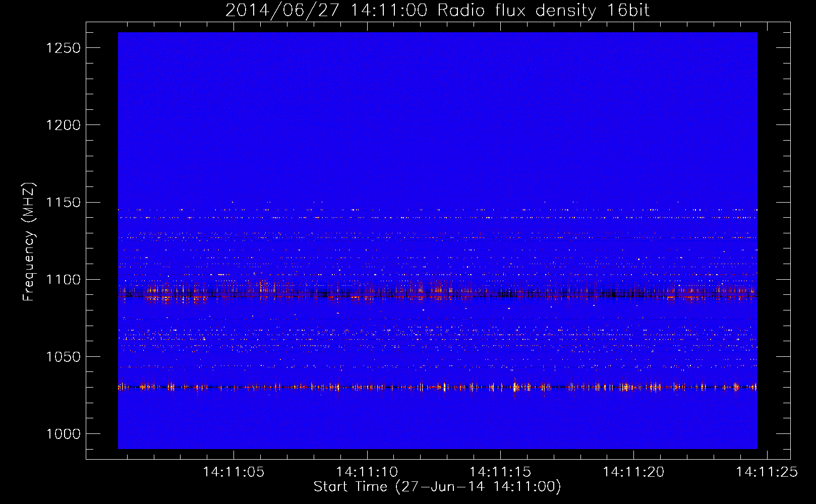Click the 1100 frequency tick label
This screenshot has width=816, height=504.
pyautogui.click(x=63, y=280)
